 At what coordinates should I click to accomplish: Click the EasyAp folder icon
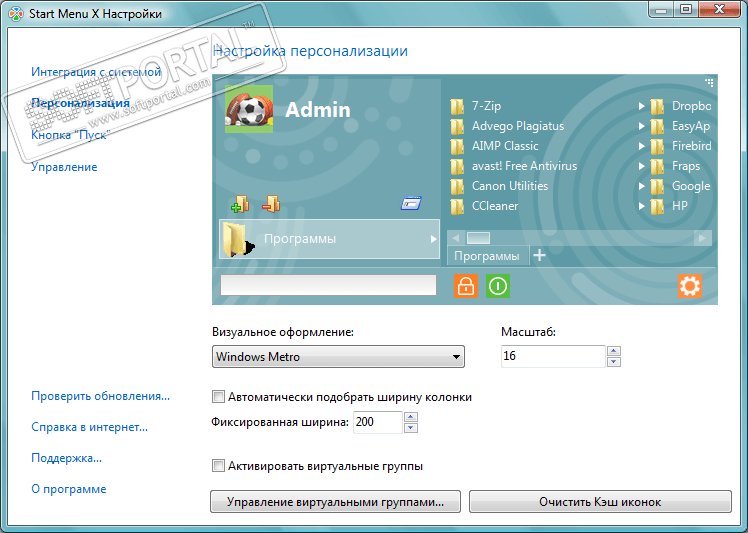coord(657,126)
